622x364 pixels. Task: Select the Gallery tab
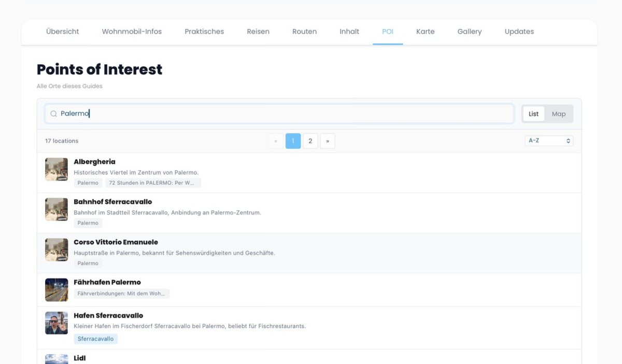pos(469,32)
